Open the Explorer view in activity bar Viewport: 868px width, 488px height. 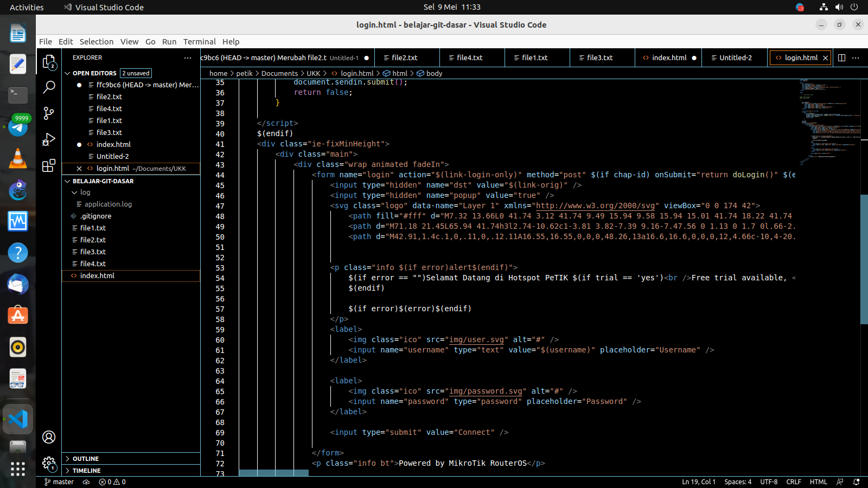coord(49,62)
